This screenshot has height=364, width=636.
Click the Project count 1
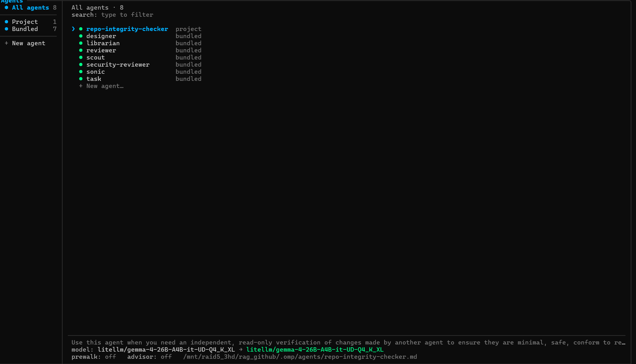pyautogui.click(x=55, y=22)
